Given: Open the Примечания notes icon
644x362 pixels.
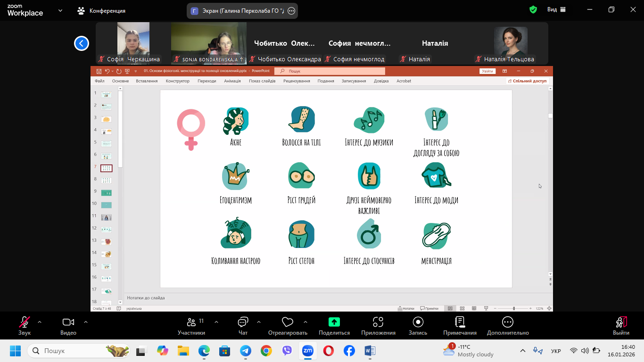Looking at the screenshot, I should coord(460,322).
